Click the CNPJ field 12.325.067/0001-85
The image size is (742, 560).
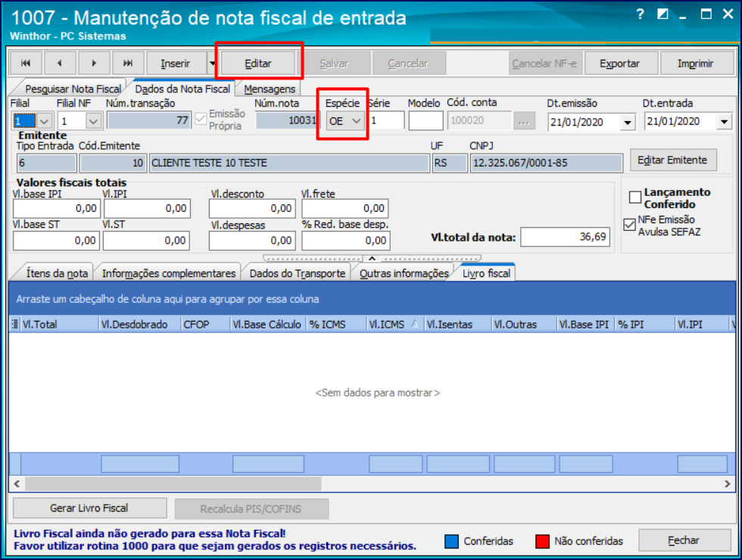pos(547,163)
